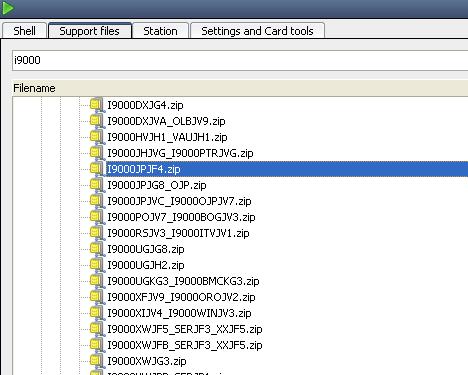
Task: Click the highlighted I9000JPJF4.zip row
Action: click(287, 169)
